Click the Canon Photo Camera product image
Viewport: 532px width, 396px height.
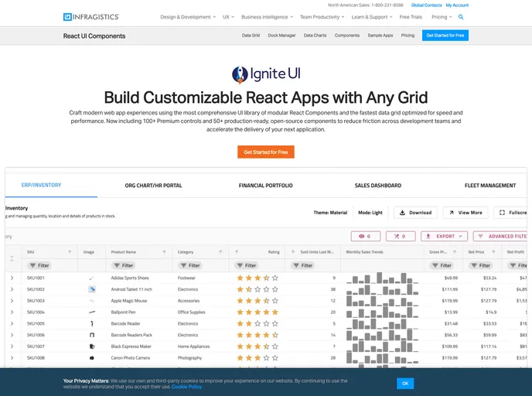91,358
